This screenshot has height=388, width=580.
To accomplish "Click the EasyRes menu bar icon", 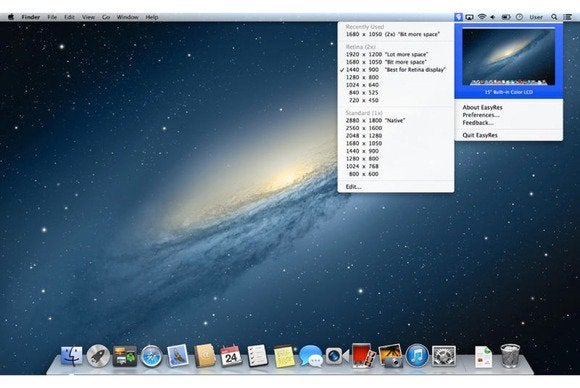I will click(x=458, y=17).
